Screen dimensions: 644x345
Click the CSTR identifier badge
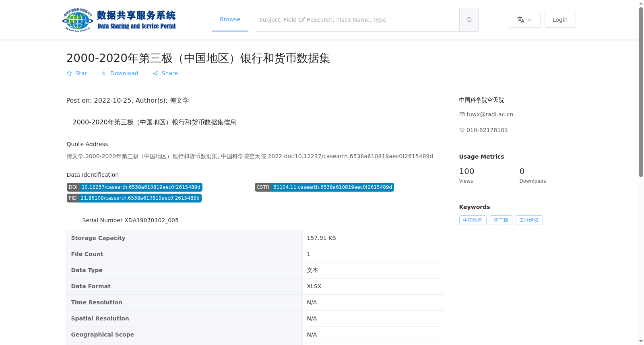click(x=324, y=187)
